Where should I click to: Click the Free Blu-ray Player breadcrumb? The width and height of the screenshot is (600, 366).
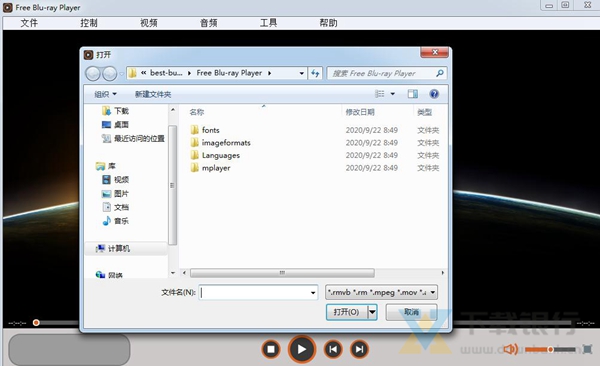click(229, 73)
